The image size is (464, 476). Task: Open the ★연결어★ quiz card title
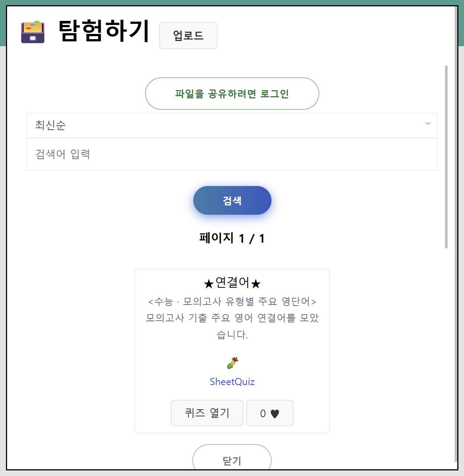(232, 283)
